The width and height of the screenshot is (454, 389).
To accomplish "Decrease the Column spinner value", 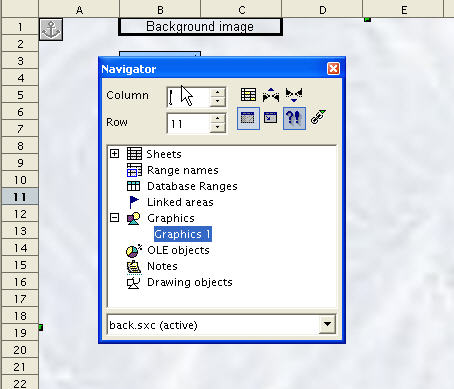I will [218, 101].
